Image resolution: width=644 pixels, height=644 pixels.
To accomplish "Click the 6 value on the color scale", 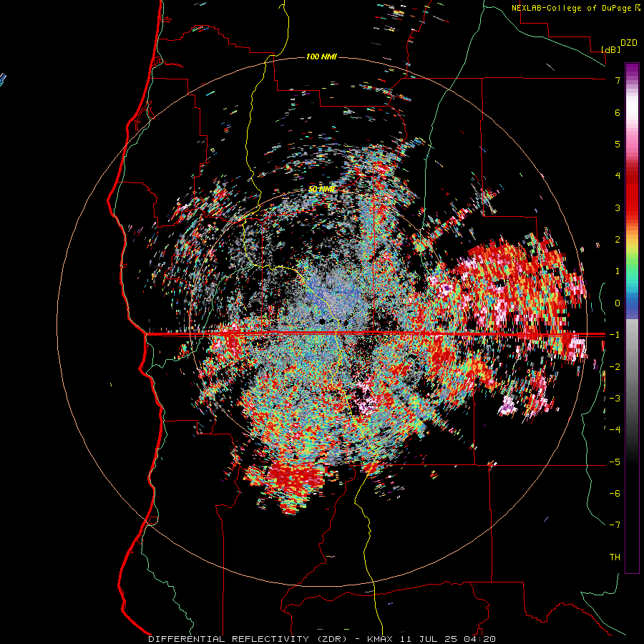I will pyautogui.click(x=618, y=112).
